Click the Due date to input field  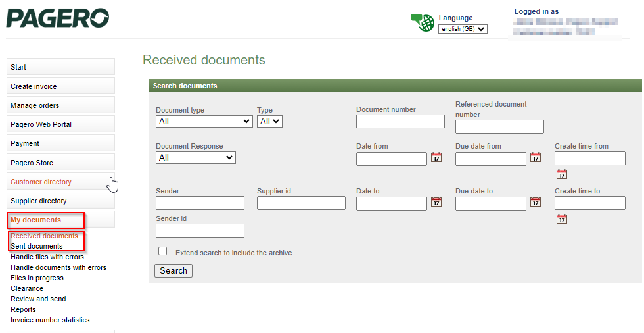[491, 203]
